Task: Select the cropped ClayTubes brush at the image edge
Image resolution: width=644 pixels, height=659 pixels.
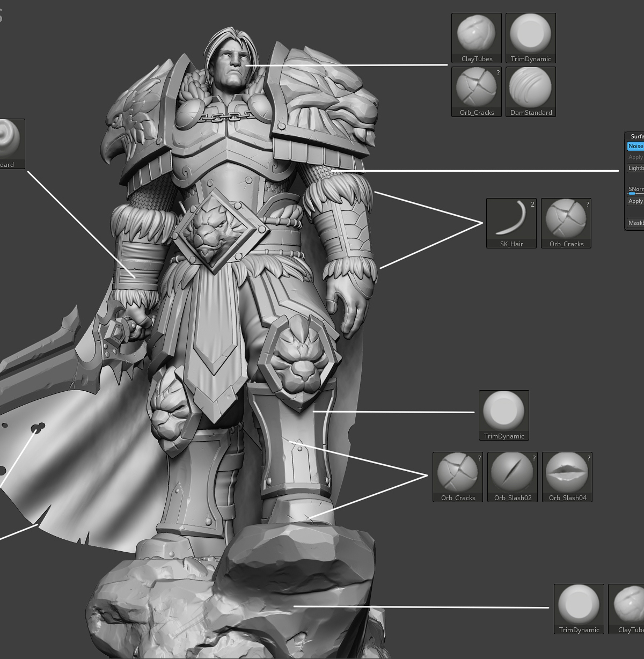Action: pyautogui.click(x=626, y=609)
